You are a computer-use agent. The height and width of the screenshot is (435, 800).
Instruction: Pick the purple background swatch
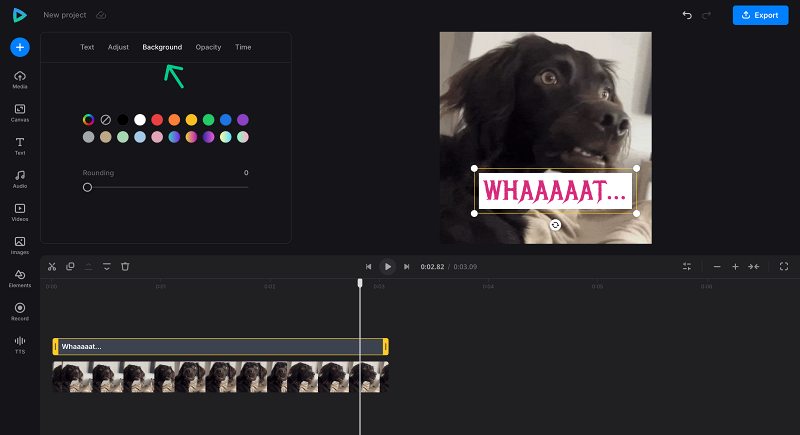point(243,120)
